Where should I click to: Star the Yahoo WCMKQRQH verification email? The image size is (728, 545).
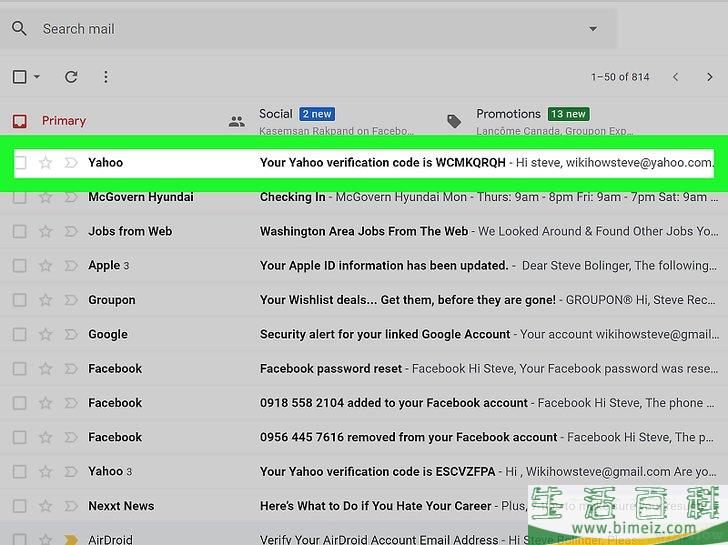[x=45, y=162]
